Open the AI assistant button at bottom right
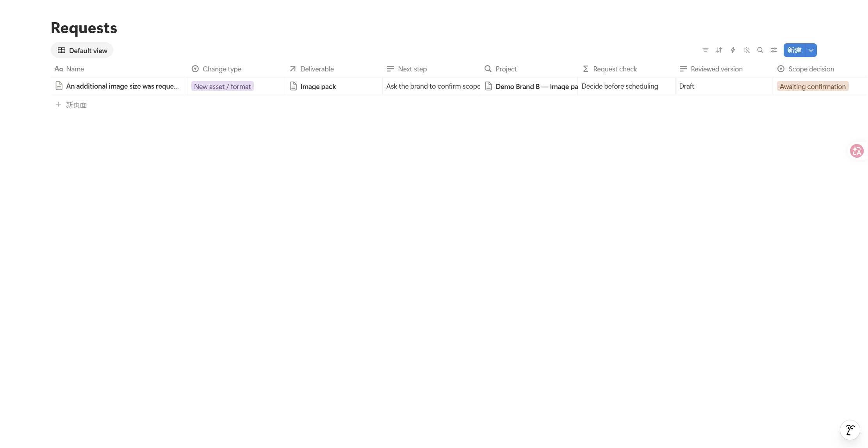The image size is (868, 448). point(850,430)
